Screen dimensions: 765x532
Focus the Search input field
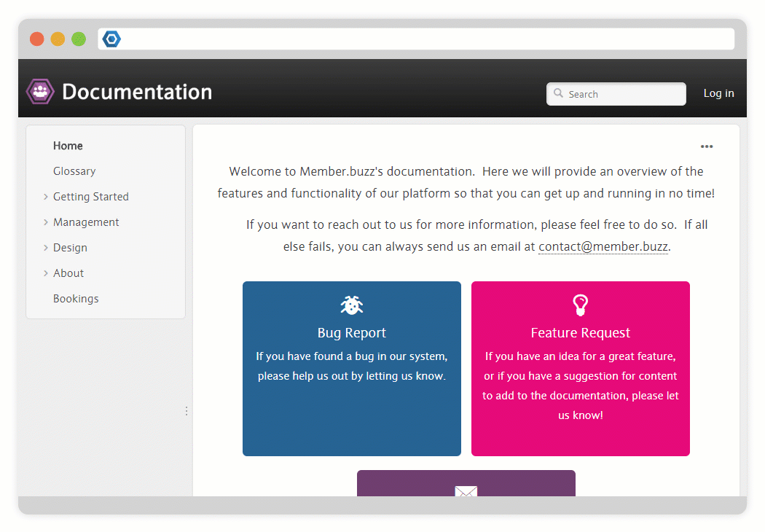(623, 94)
